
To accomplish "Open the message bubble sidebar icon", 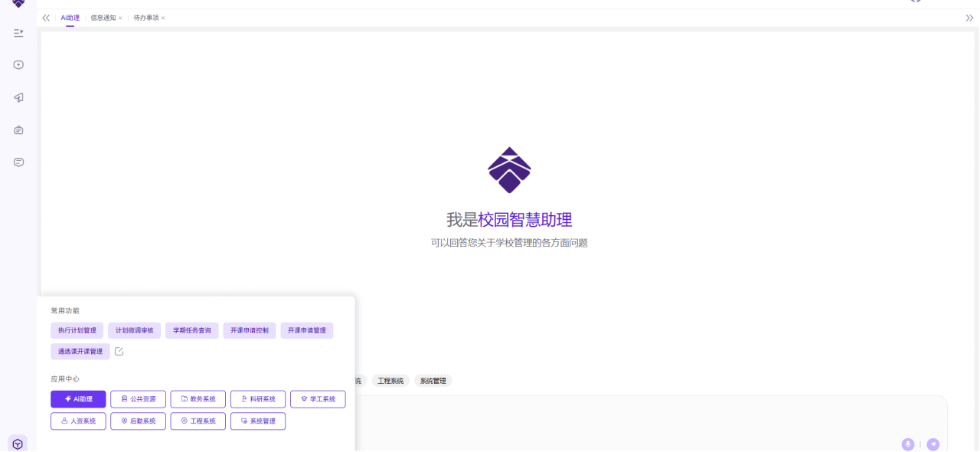I will [x=18, y=162].
